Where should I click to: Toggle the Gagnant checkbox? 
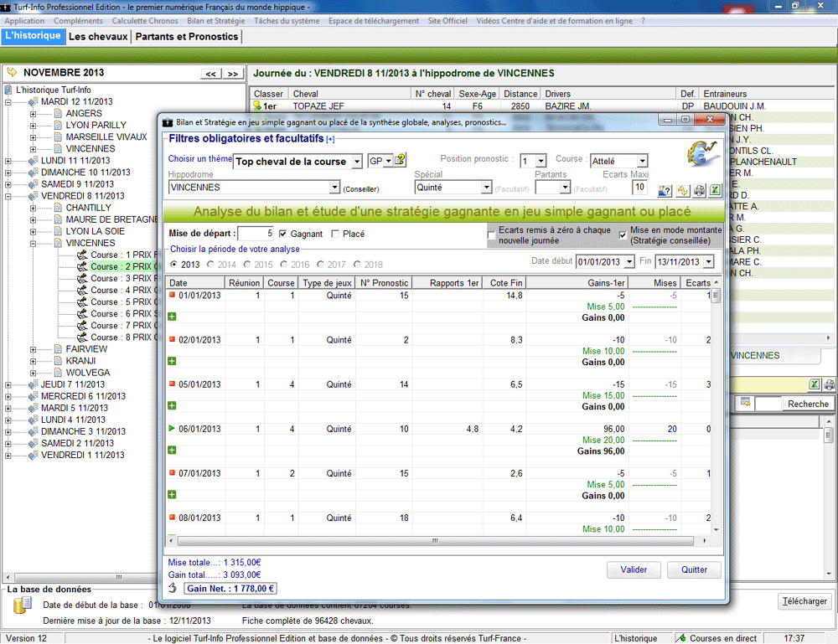(x=282, y=234)
